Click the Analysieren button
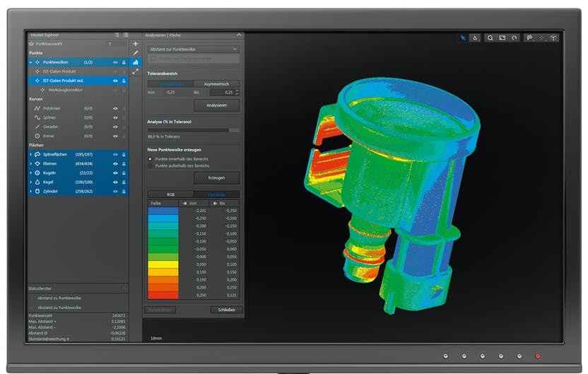This screenshot has height=374, width=588. [x=217, y=105]
